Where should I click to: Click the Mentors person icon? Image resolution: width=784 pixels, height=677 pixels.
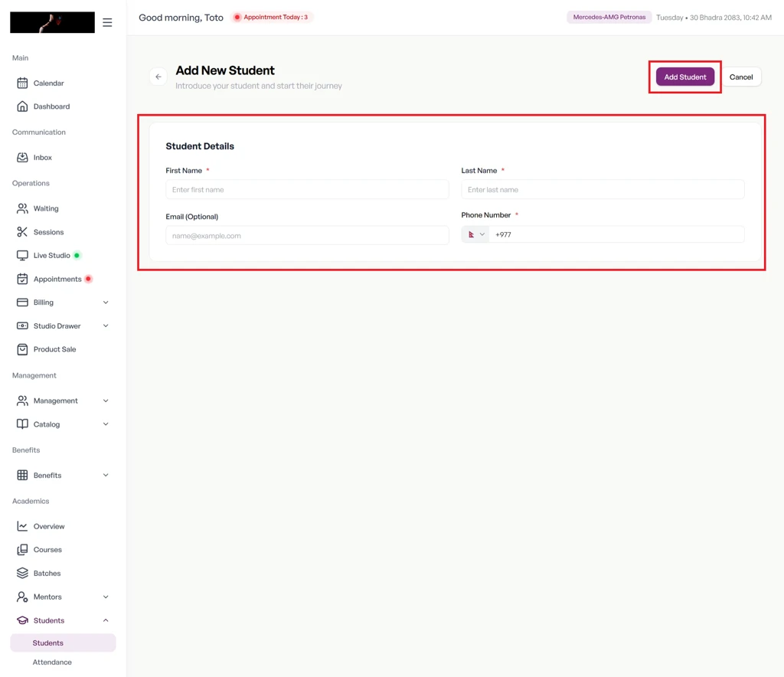point(22,597)
